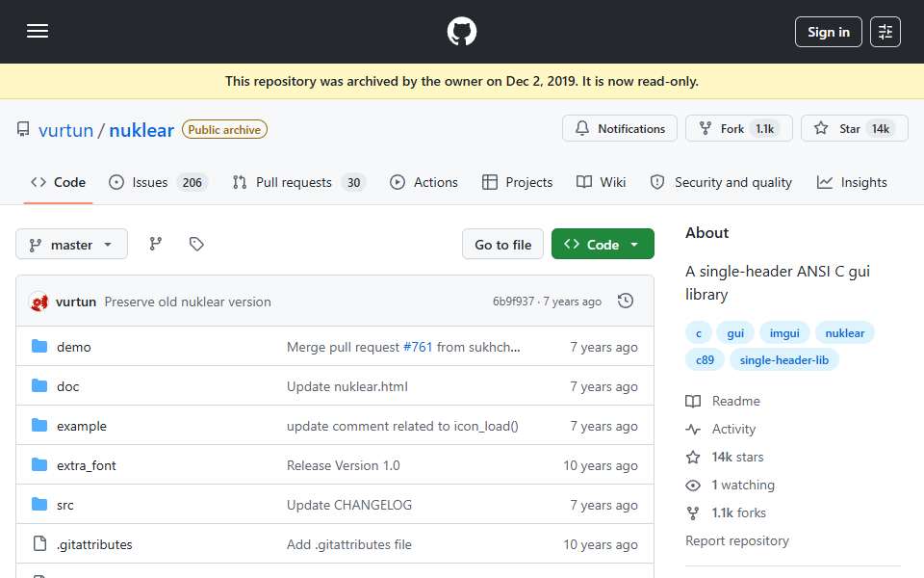Open pull request #761 link
The width and height of the screenshot is (924, 578).
tap(418, 347)
